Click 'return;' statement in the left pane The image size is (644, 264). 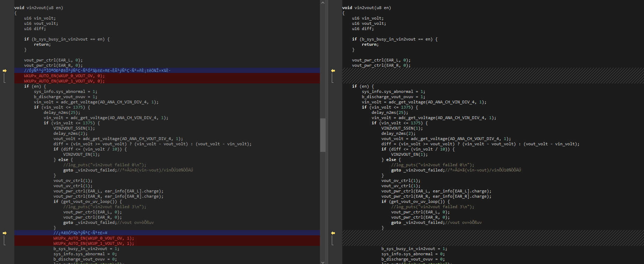click(x=42, y=44)
